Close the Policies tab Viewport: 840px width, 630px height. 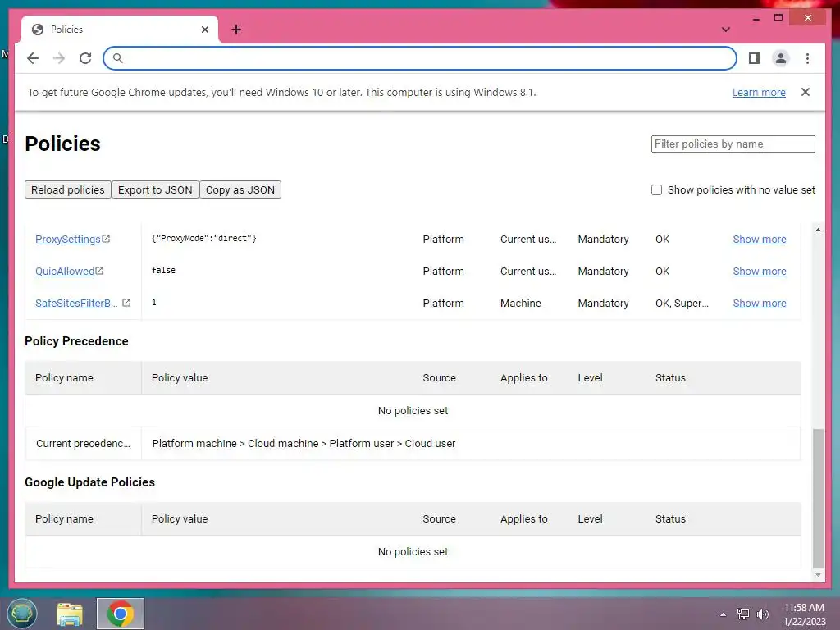pyautogui.click(x=204, y=30)
